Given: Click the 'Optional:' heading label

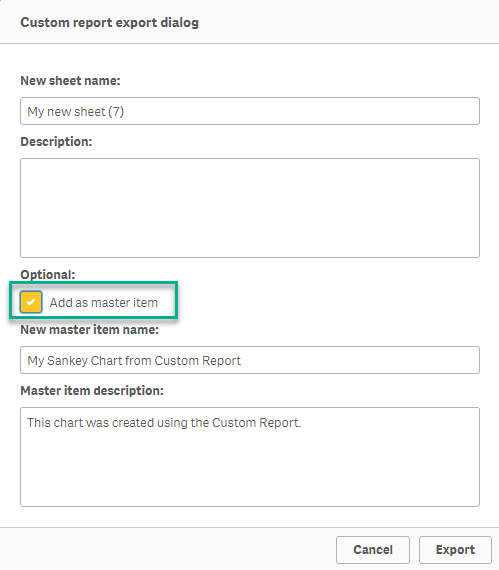Looking at the screenshot, I should [x=48, y=274].
